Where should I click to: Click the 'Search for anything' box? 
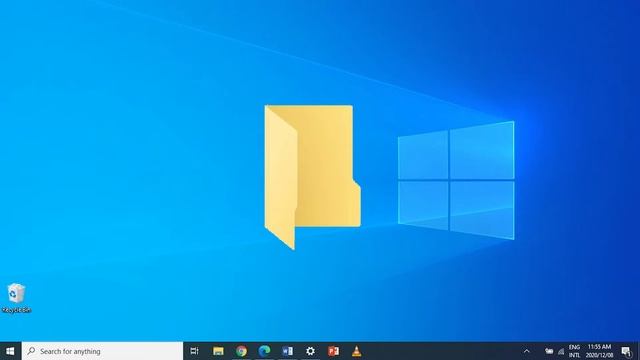[102, 351]
